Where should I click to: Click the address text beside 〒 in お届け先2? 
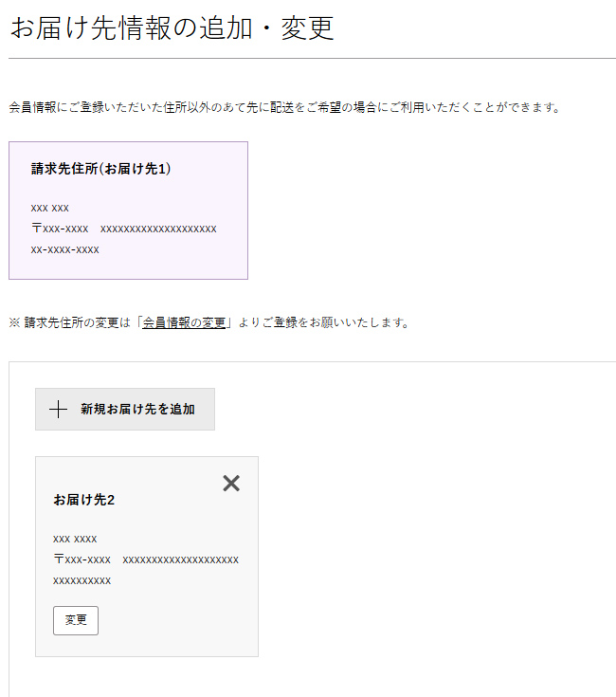[x=181, y=559]
